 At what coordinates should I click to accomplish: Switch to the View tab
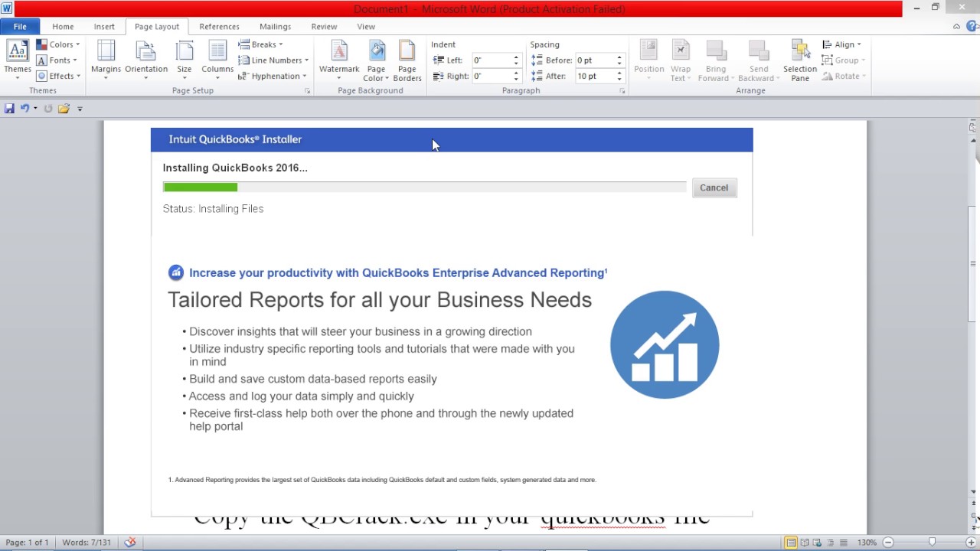point(366,27)
